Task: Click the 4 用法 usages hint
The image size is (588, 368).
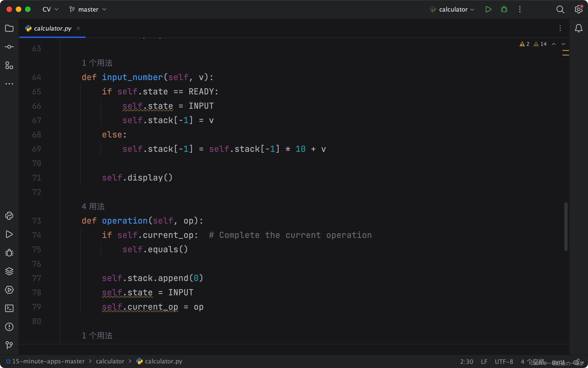Action: point(93,206)
